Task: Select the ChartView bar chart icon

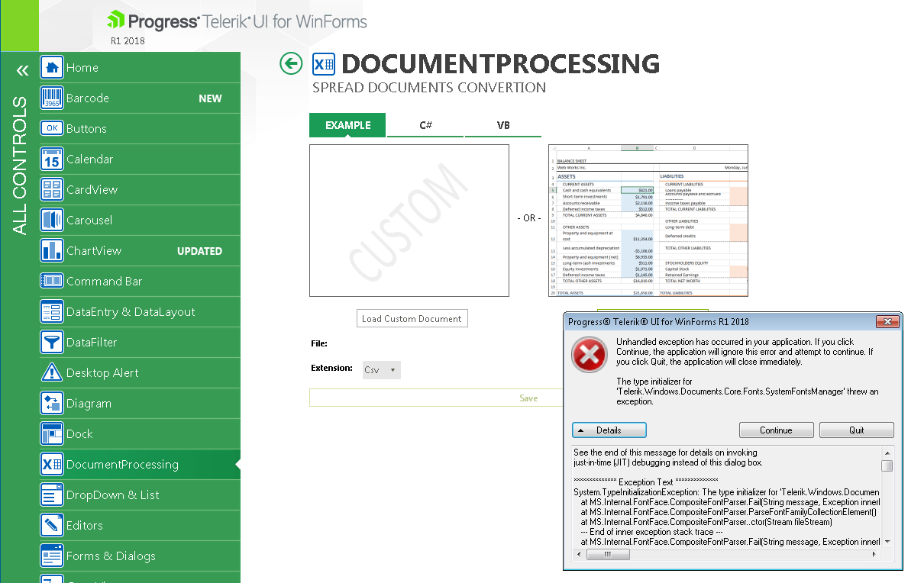Action: [x=52, y=250]
